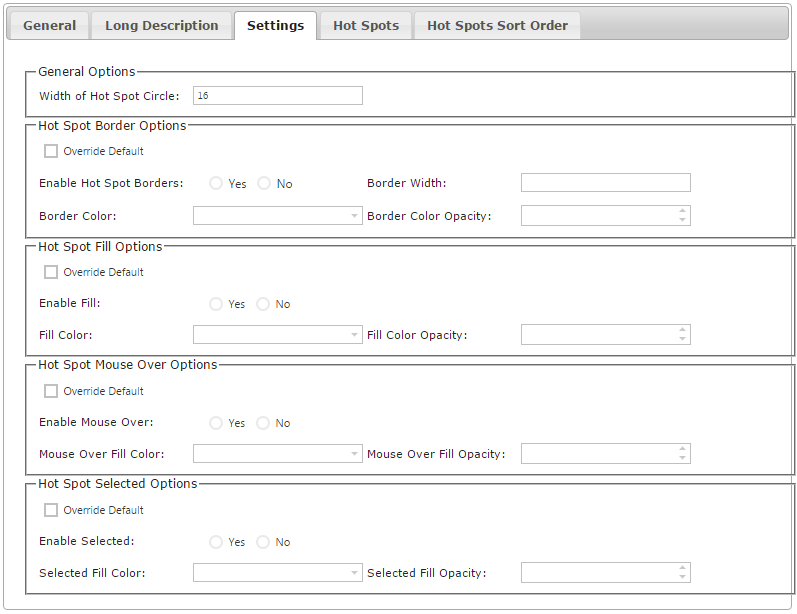Check Override Default under Hot Spot Fill Options
797x614 pixels.
click(x=51, y=272)
